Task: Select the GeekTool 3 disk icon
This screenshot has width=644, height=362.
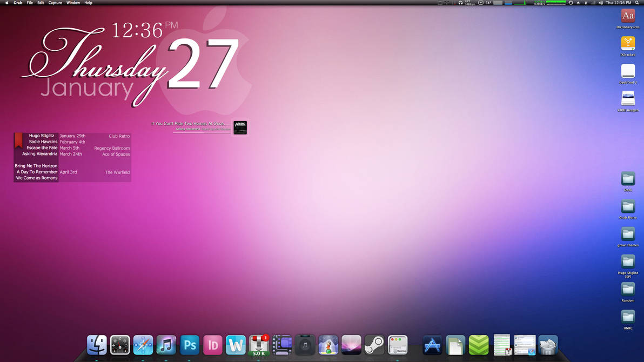Action: (628, 74)
